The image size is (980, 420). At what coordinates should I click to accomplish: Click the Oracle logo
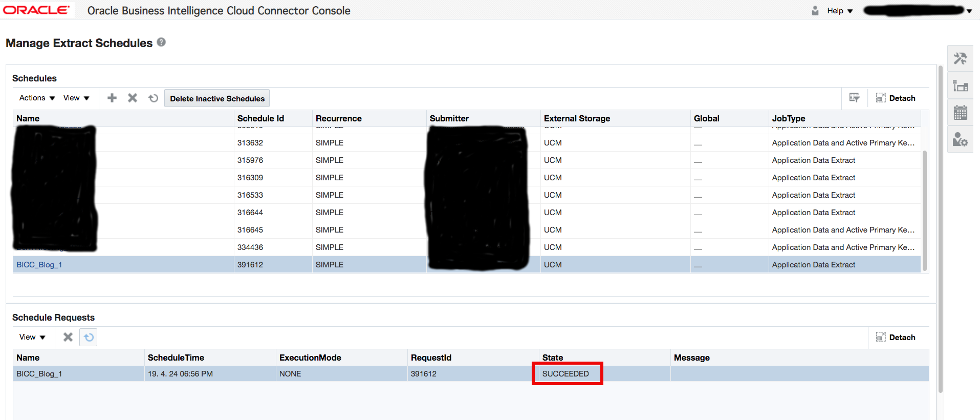click(36, 10)
